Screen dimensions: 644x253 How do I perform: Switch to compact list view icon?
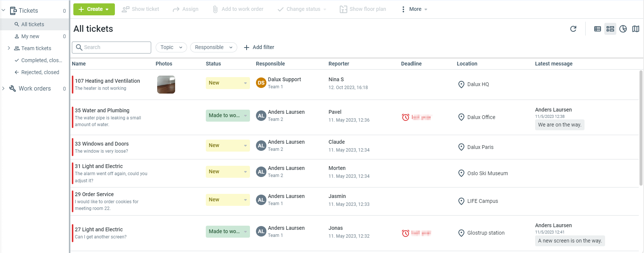[x=598, y=29]
